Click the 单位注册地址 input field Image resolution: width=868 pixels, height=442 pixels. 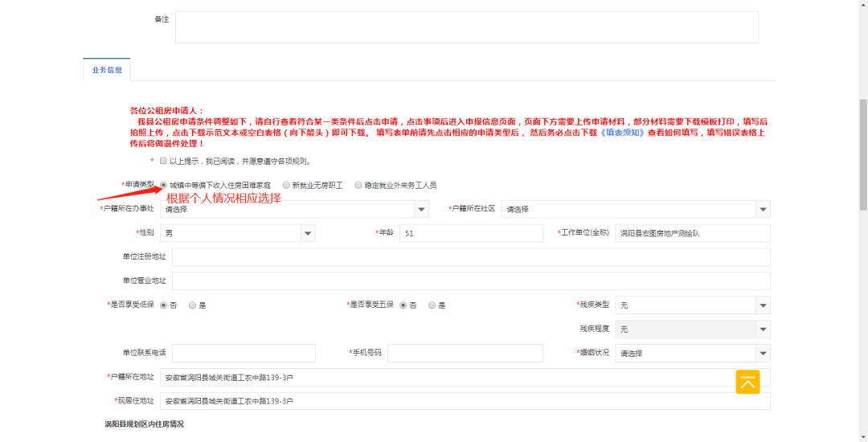click(471, 257)
